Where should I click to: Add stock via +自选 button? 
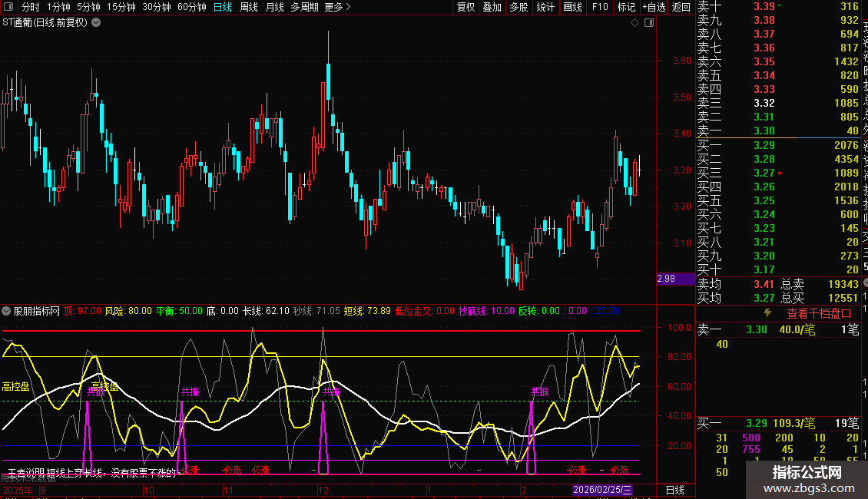653,7
